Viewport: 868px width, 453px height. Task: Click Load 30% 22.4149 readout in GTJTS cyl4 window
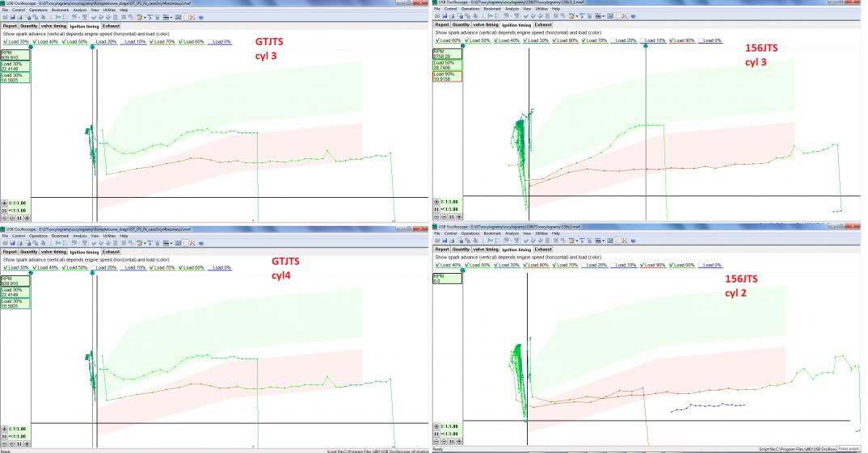(15, 292)
